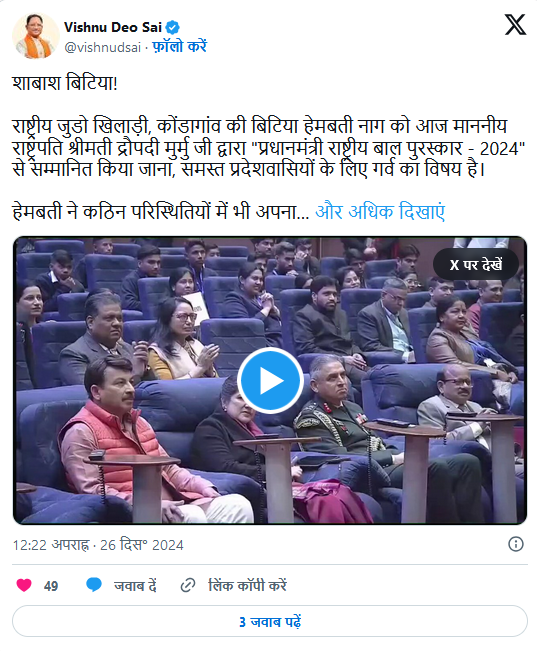Click the tweet body text paragraph

click(269, 148)
